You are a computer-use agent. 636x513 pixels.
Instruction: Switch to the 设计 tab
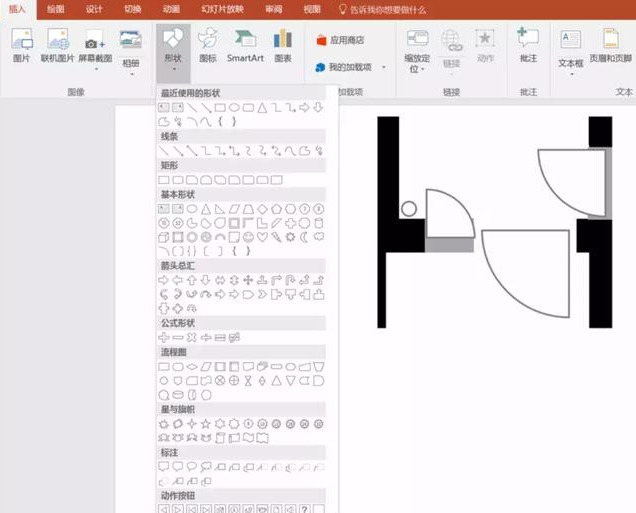coord(94,9)
